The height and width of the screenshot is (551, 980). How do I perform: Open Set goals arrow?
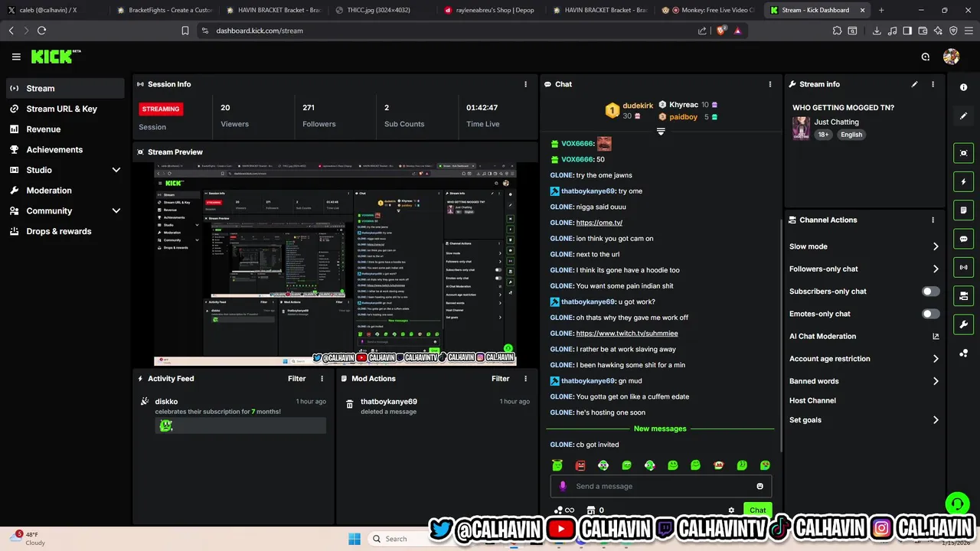tap(936, 420)
